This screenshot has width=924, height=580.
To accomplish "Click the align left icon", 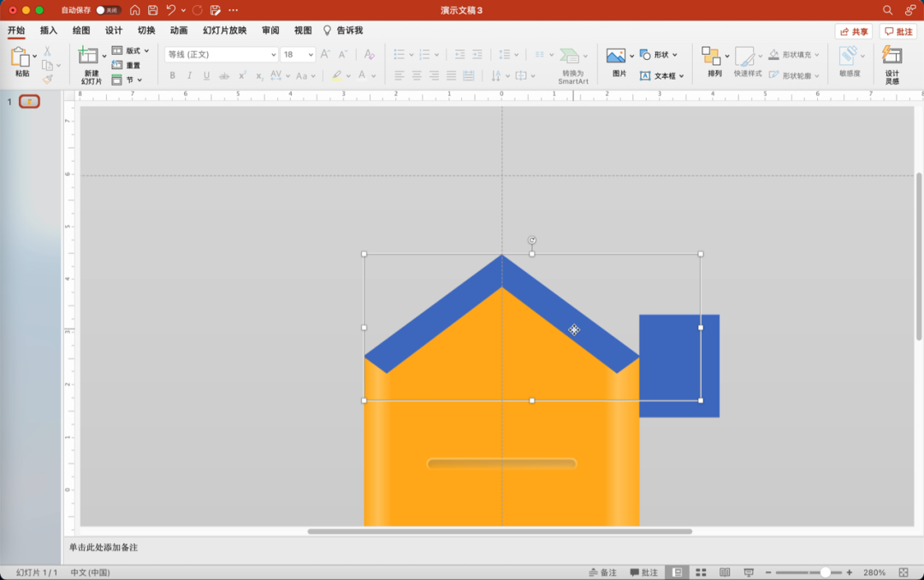I will point(399,75).
